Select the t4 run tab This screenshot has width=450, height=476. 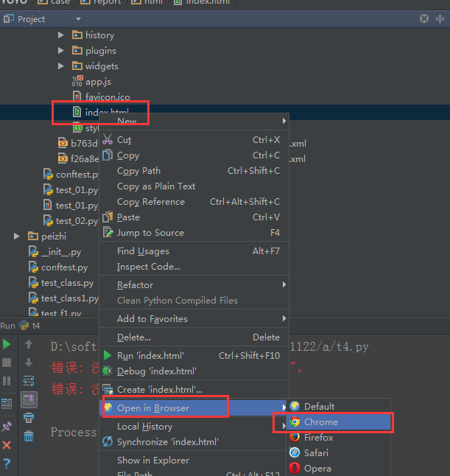point(29,326)
